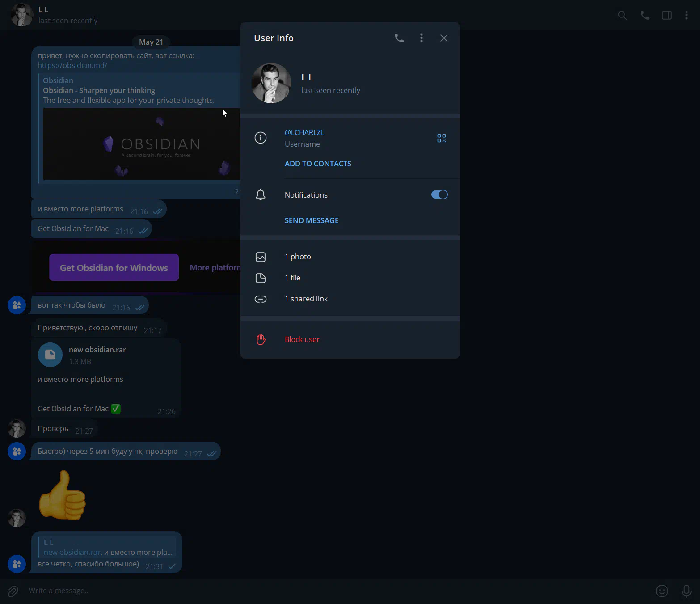Viewport: 700px width, 604px height.
Task: Click the May 21 date badge
Action: tap(151, 42)
